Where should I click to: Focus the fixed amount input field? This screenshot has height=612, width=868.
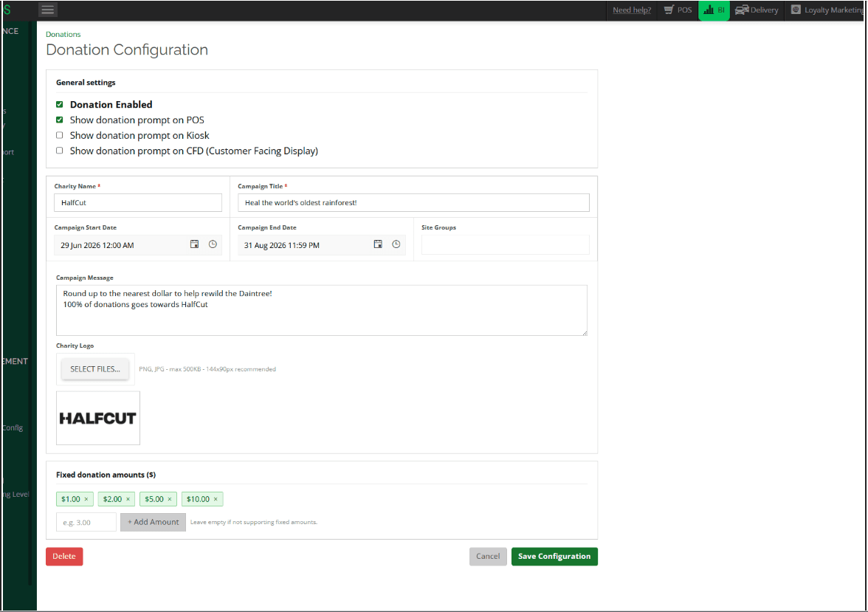pos(86,522)
